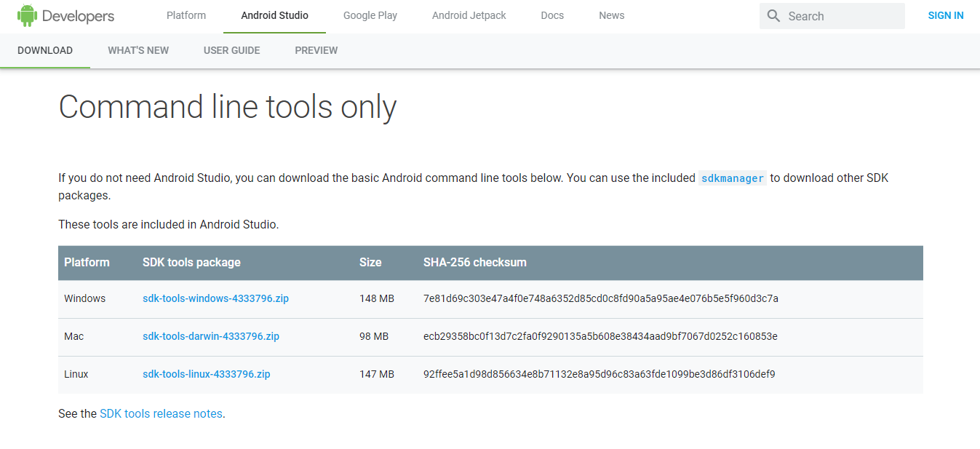Click the Size column header
980x449 pixels.
370,262
